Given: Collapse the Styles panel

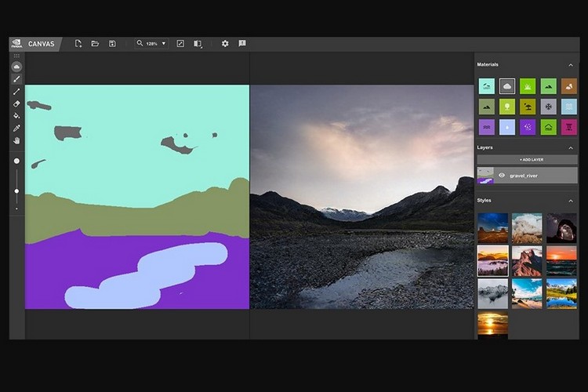Looking at the screenshot, I should (x=571, y=201).
